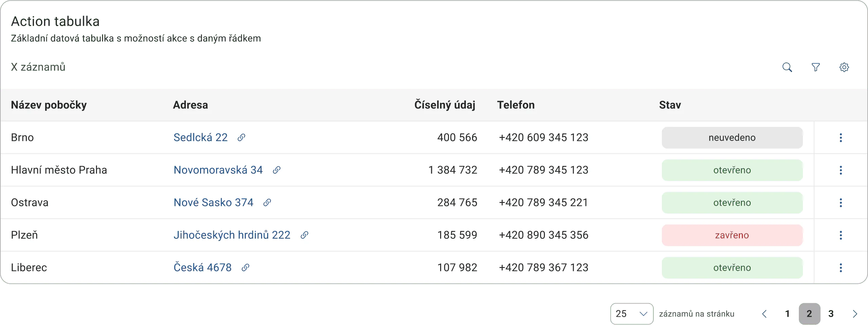Sort by Číselný údaj column header
Image resolution: width=868 pixels, height=333 pixels.
coord(445,105)
